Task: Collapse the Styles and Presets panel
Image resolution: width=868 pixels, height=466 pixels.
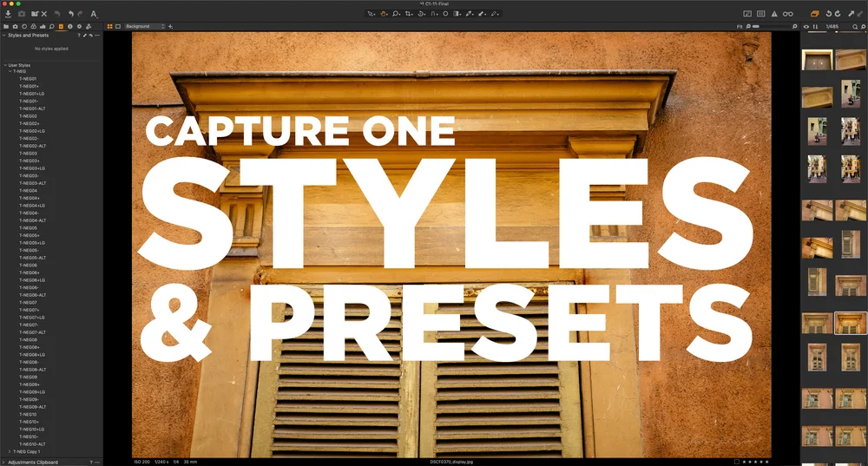Action: pyautogui.click(x=3, y=36)
